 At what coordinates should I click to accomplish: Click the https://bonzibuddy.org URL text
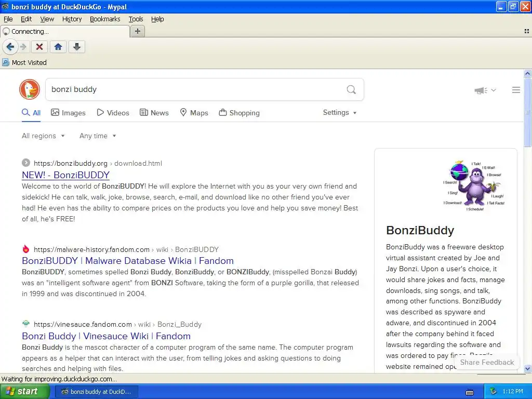pyautogui.click(x=71, y=163)
